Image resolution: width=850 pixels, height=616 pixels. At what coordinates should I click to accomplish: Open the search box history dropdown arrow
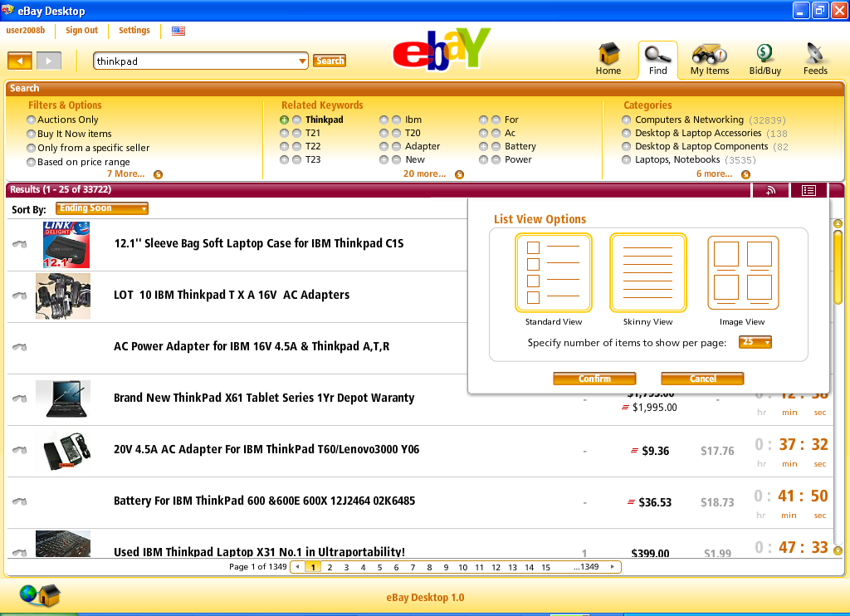coord(302,61)
